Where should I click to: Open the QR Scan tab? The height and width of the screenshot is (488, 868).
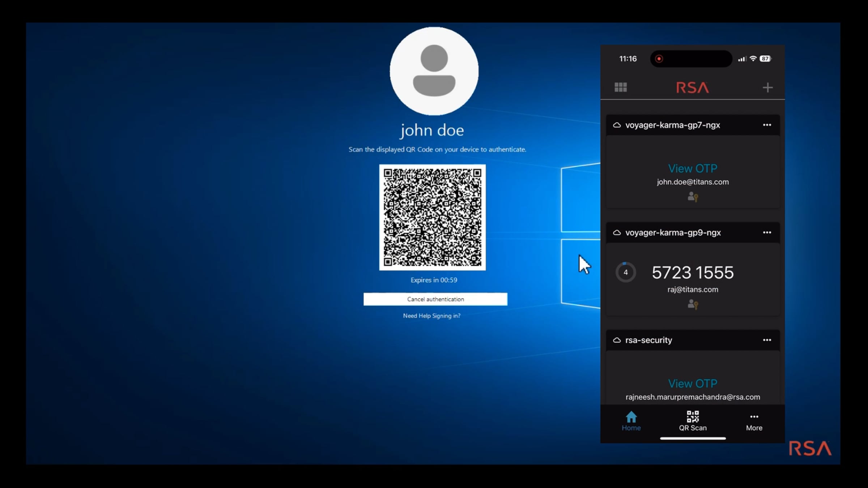coord(693,421)
